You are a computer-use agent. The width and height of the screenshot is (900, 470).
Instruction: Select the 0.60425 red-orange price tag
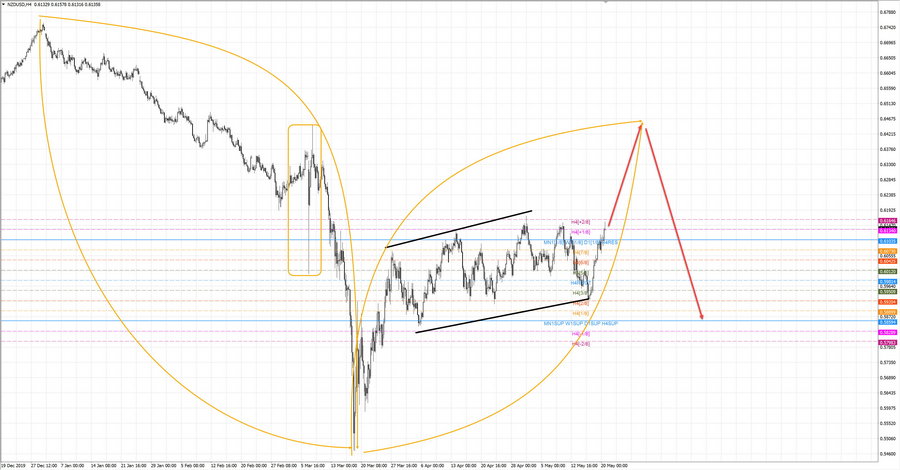[887, 261]
